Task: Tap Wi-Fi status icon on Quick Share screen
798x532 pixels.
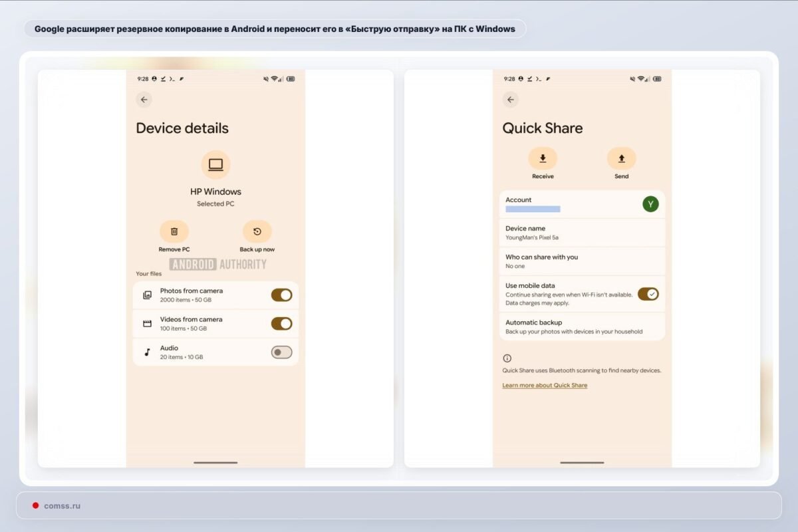Action: [640, 78]
